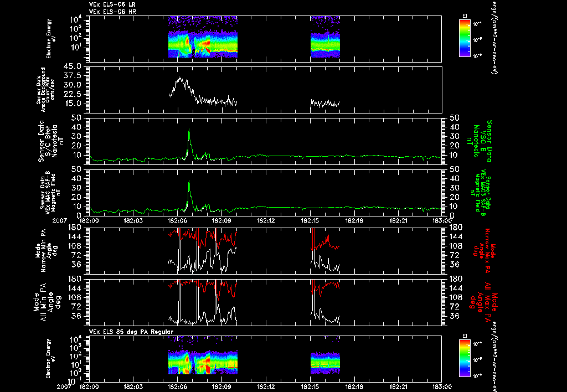
Task: Click the bottom spectrogram's rainbow color bar
Action: (x=465, y=358)
